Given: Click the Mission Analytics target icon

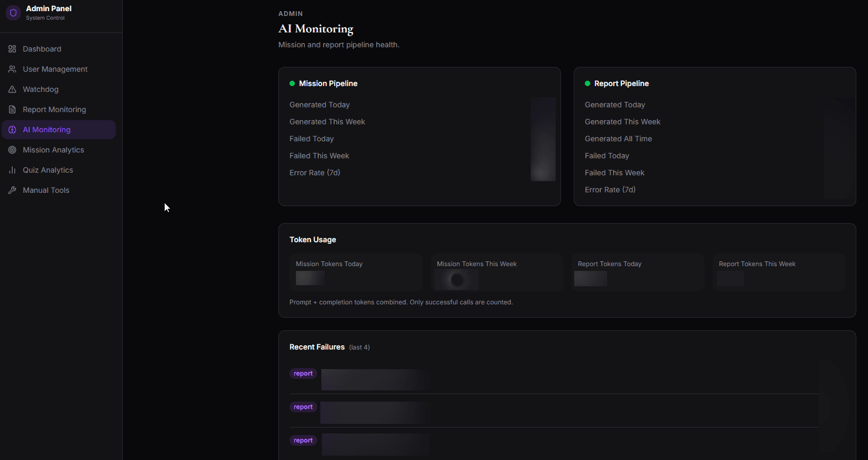Looking at the screenshot, I should 12,150.
